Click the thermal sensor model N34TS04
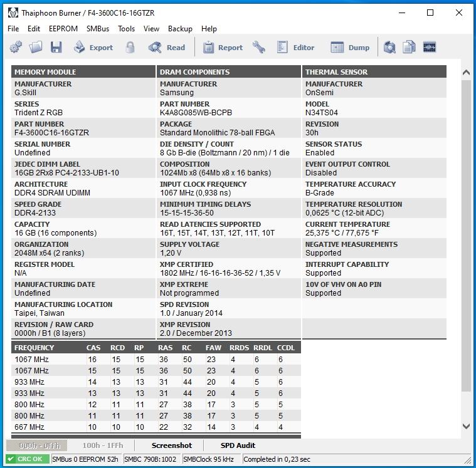 point(322,113)
